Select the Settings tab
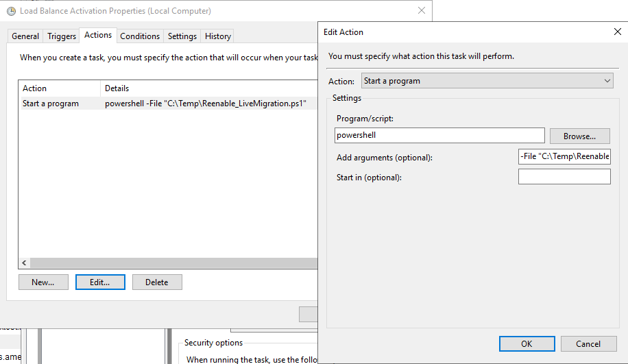The width and height of the screenshot is (628, 364). tap(182, 36)
